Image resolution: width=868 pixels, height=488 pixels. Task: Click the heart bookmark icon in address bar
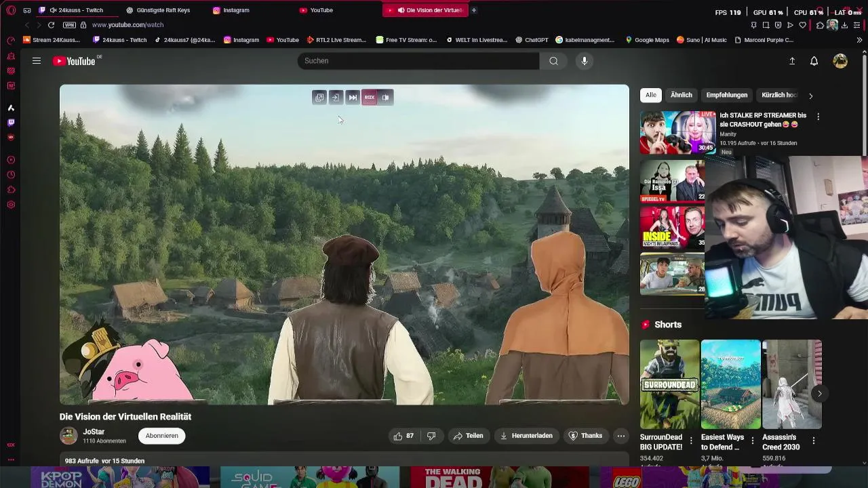coord(803,25)
